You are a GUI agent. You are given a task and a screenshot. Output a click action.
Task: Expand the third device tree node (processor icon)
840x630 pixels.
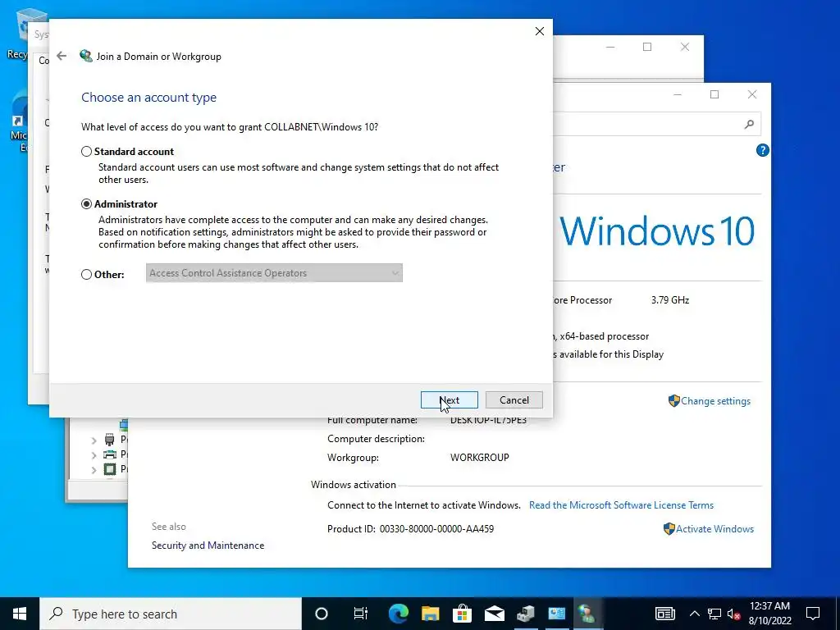point(94,469)
